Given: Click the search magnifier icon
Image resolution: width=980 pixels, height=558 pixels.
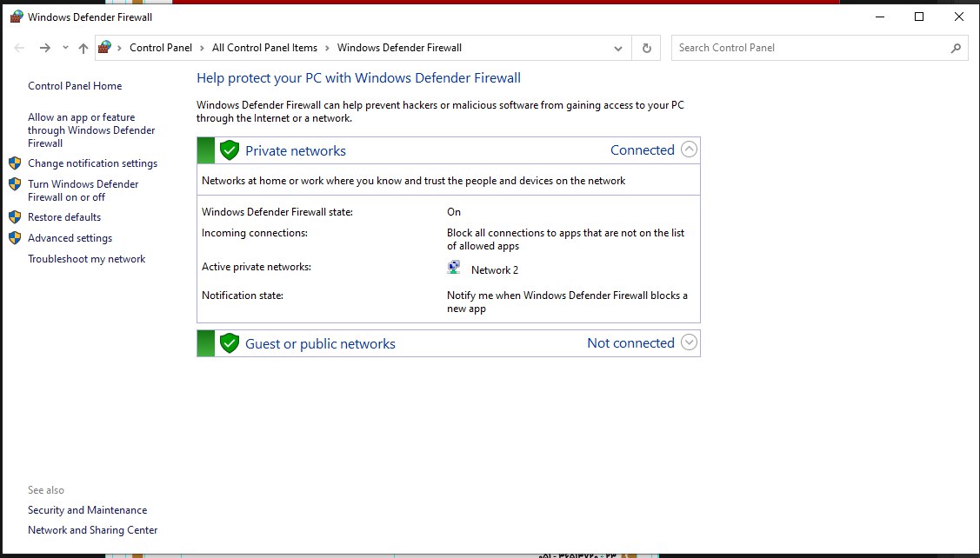Looking at the screenshot, I should point(956,48).
